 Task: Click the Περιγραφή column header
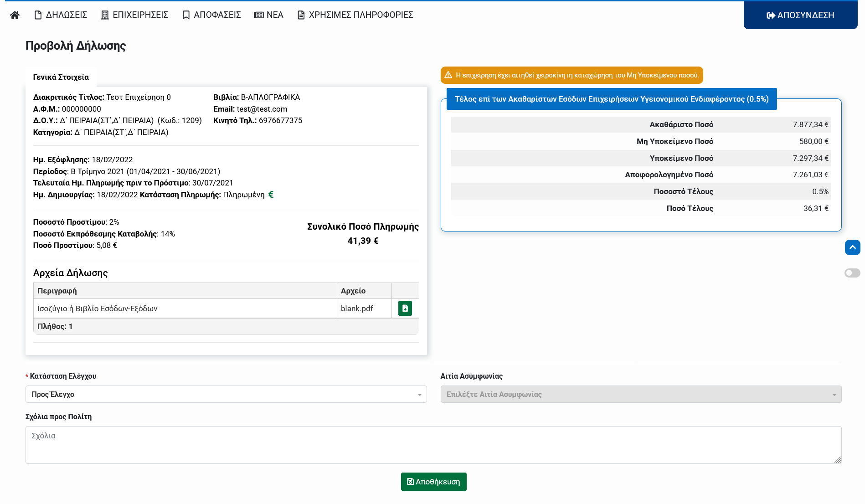click(x=185, y=291)
